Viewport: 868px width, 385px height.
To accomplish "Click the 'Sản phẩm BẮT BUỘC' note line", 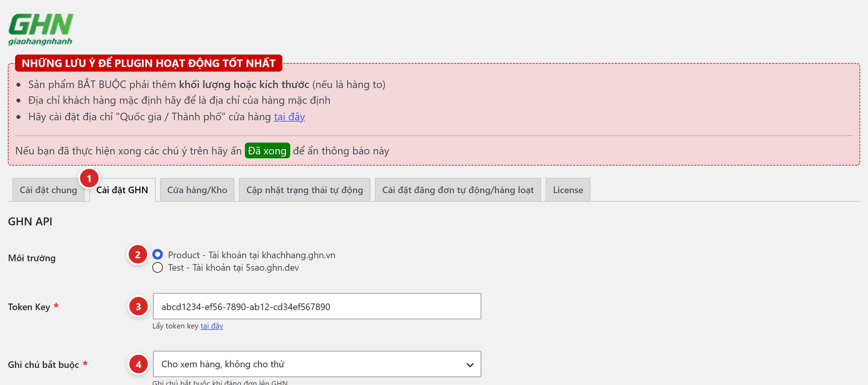I will [x=206, y=84].
